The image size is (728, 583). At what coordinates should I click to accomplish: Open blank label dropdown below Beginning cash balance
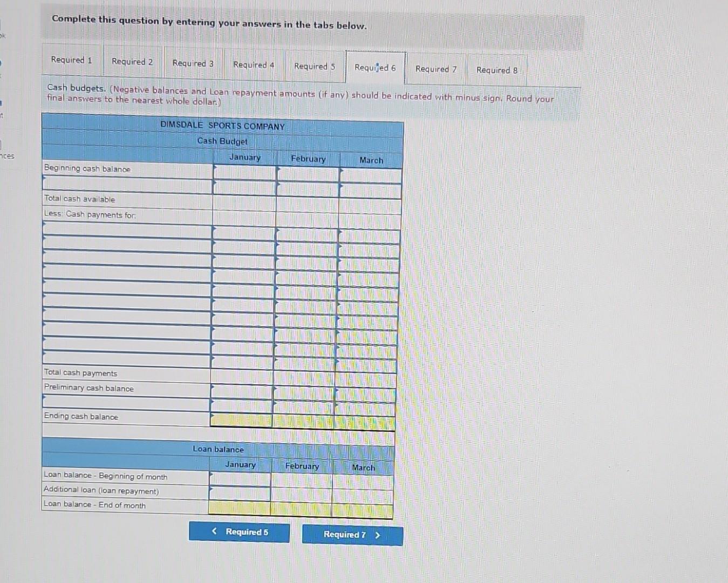coord(127,185)
